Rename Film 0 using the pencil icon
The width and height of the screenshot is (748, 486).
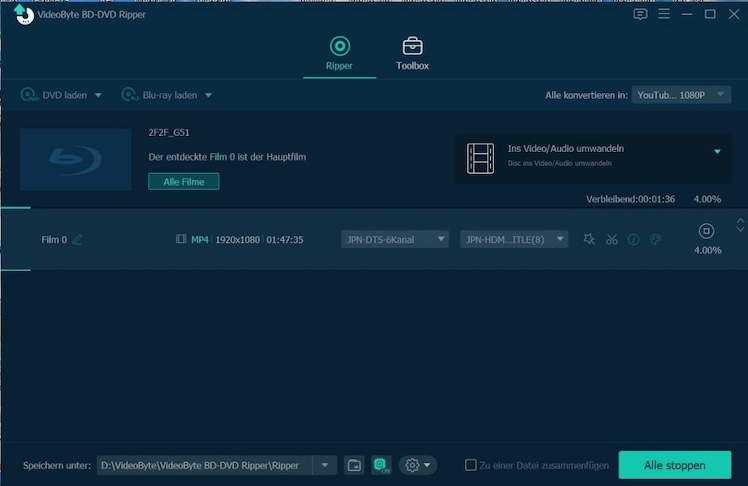tap(78, 239)
